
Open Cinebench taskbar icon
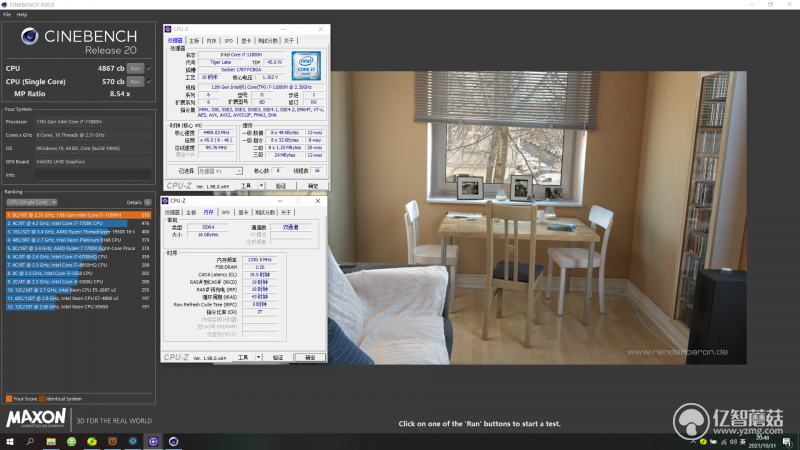pyautogui.click(x=173, y=441)
